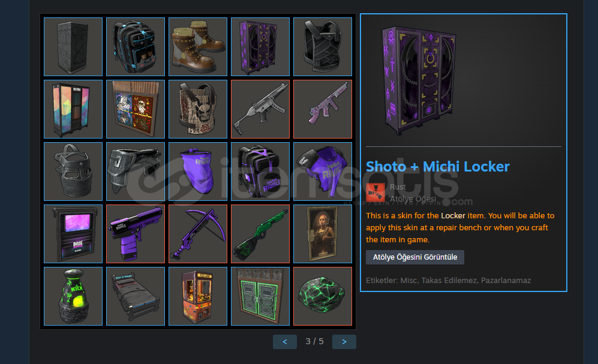Screen dimensions: 598x364
Task: Click the demon mask chest plate item
Action: click(x=198, y=109)
